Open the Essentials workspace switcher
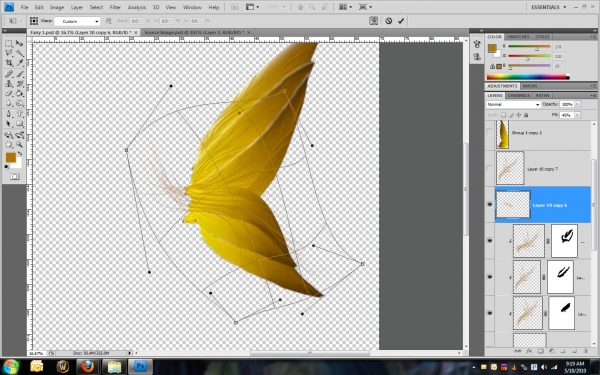This screenshot has height=375, width=600. [x=548, y=7]
